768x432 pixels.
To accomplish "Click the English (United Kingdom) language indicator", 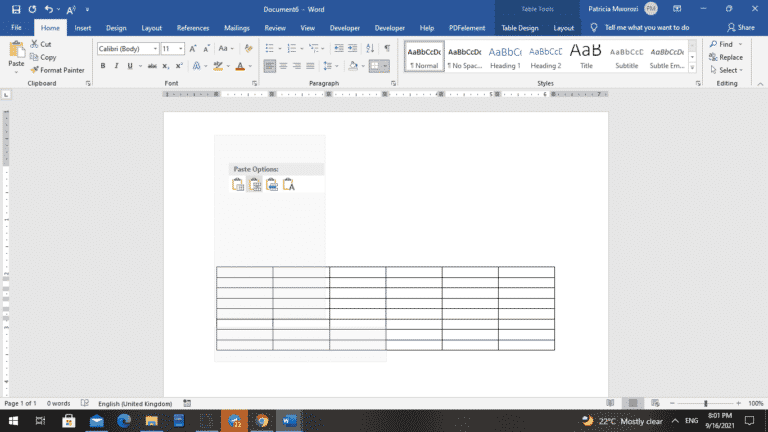I will (x=135, y=404).
